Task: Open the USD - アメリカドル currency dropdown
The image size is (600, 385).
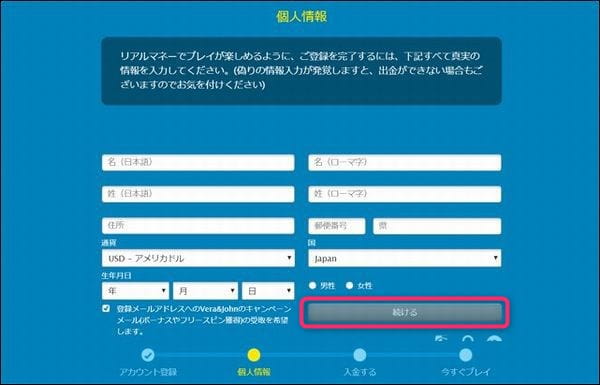Action: click(198, 258)
